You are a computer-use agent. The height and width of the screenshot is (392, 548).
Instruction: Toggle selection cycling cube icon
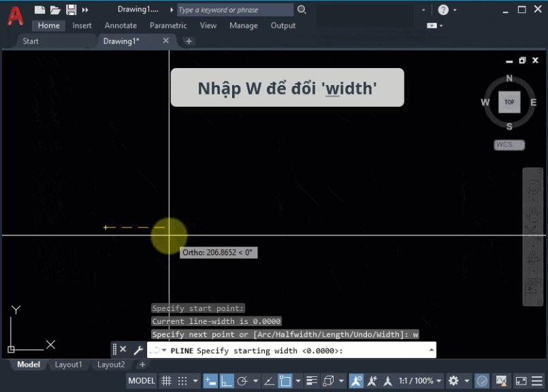[328, 380]
